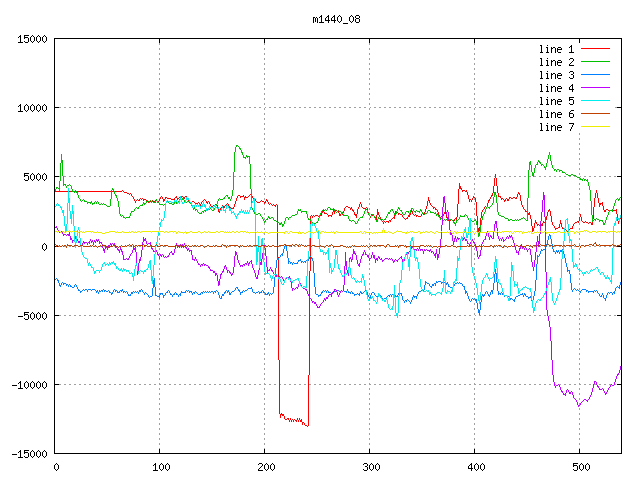The image size is (640, 480).
Task: Click the 300 x-axis tick label
Action: (x=370, y=467)
